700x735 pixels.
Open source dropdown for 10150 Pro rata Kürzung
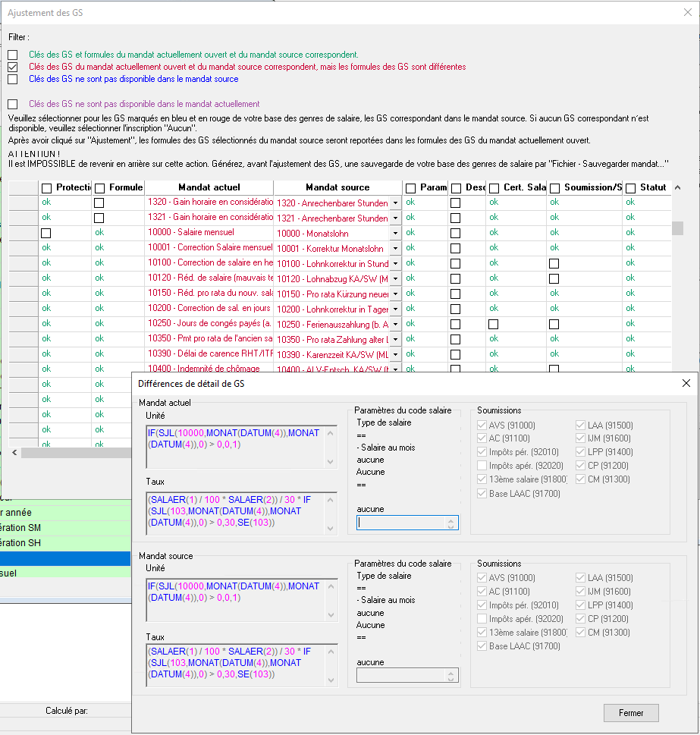tap(395, 294)
